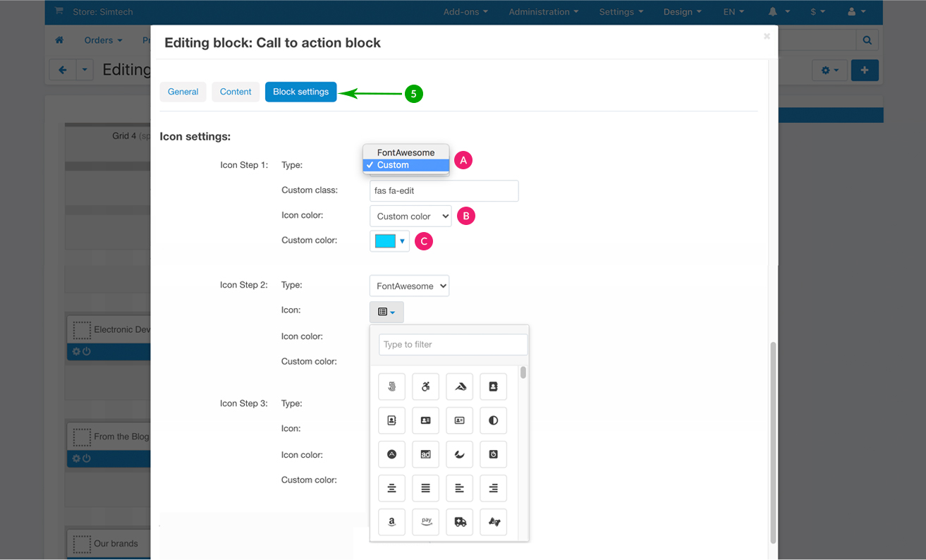Viewport: 926px width, 560px height.
Task: Expand the Step 2 icon picker button
Action: (386, 312)
